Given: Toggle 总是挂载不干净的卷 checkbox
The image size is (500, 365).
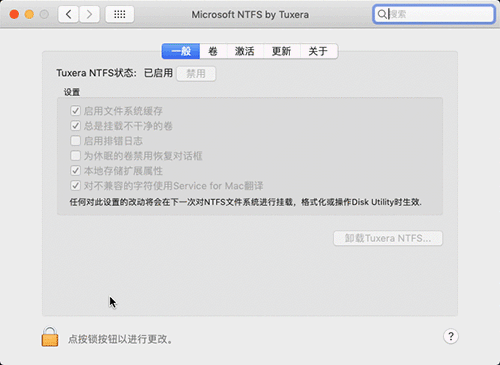Looking at the screenshot, I should pos(76,126).
